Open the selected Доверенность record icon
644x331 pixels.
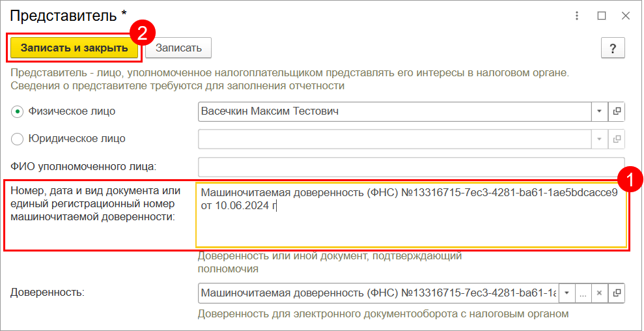click(617, 293)
